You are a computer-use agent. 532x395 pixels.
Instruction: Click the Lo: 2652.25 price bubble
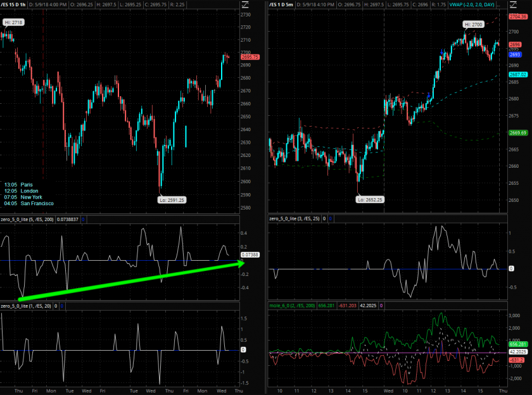[370, 199]
